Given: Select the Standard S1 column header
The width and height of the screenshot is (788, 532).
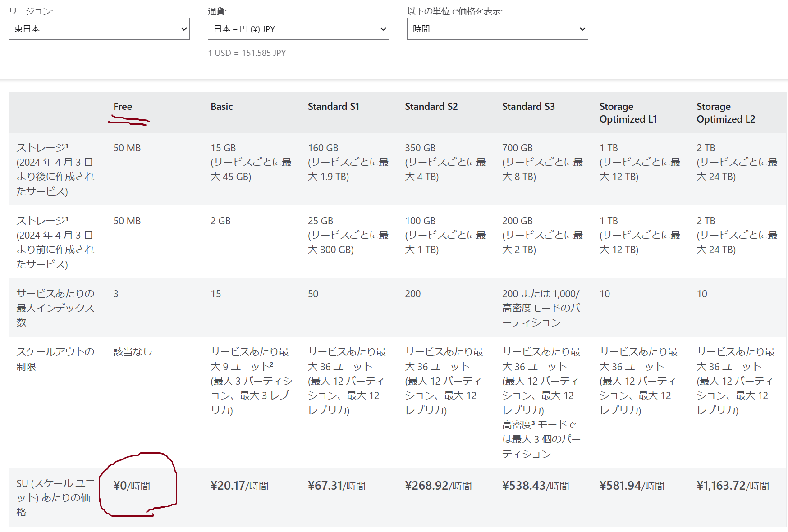Looking at the screenshot, I should point(334,107).
